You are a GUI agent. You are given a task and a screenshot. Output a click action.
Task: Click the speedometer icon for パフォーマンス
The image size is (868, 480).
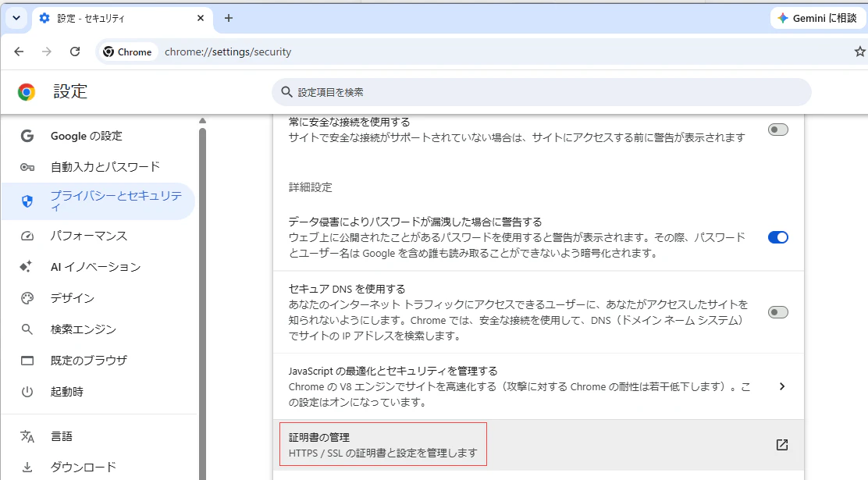click(x=27, y=236)
